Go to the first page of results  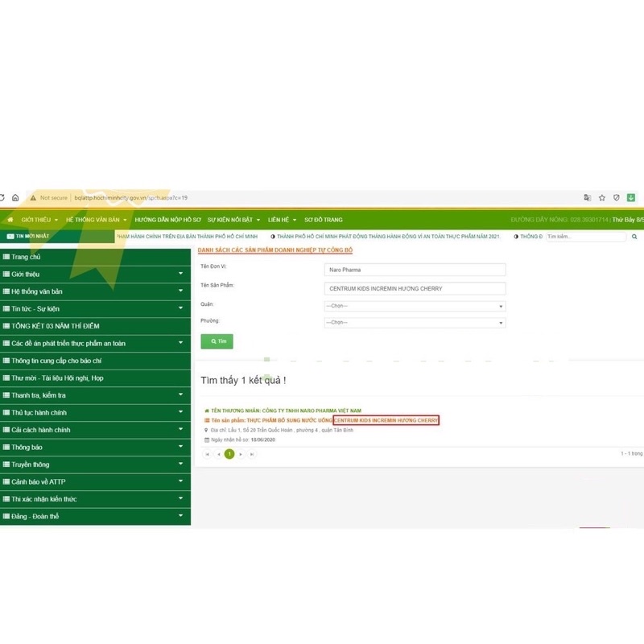click(207, 454)
